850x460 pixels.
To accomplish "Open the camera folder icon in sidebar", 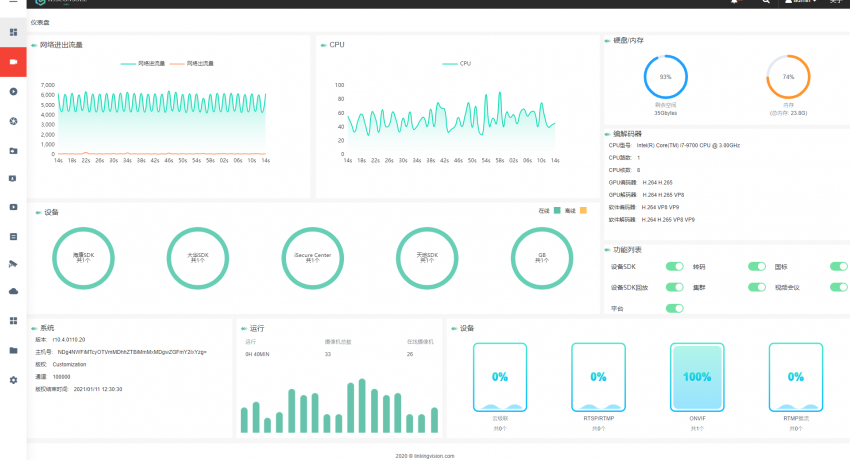I will (13, 151).
